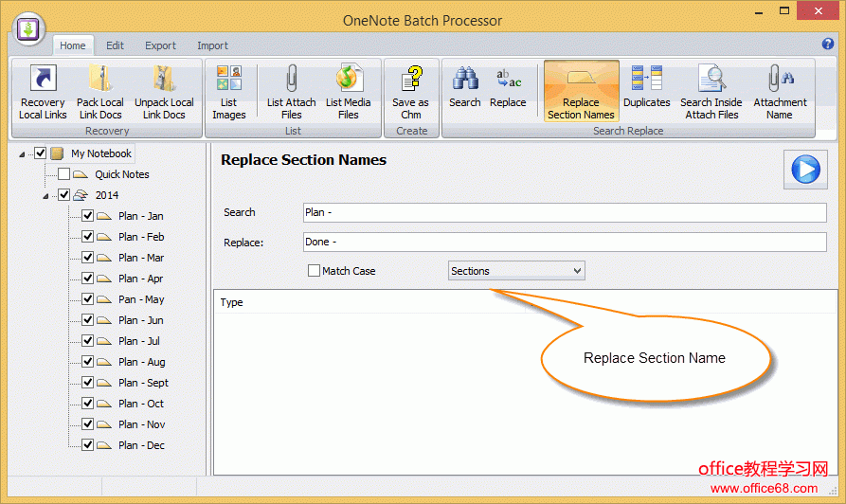Collapse the My Notebook tree node
The width and height of the screenshot is (846, 504).
click(23, 154)
